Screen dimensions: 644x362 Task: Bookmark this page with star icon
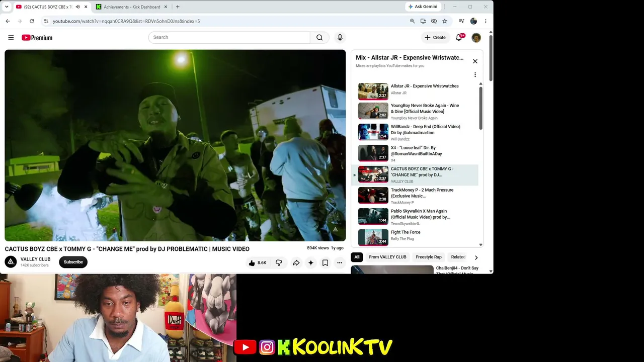(x=445, y=21)
